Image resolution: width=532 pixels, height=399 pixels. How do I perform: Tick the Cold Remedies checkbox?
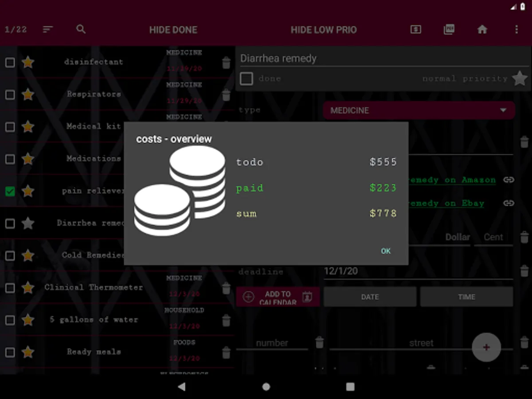(10, 255)
